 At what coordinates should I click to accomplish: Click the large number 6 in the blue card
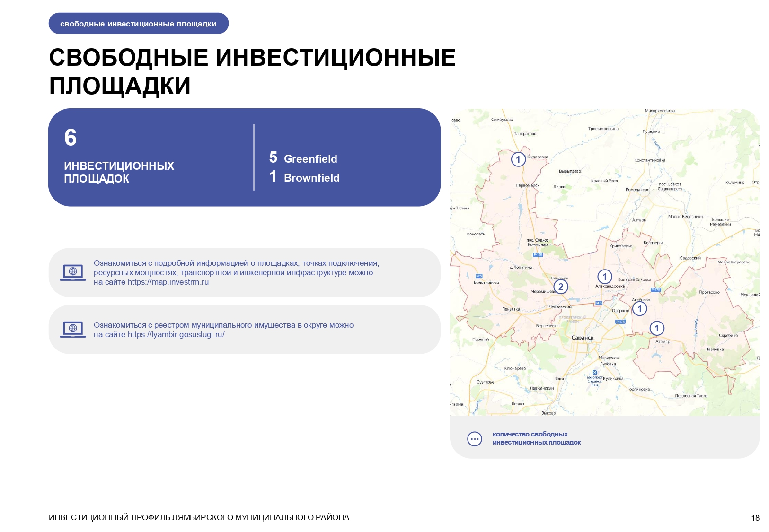[71, 138]
